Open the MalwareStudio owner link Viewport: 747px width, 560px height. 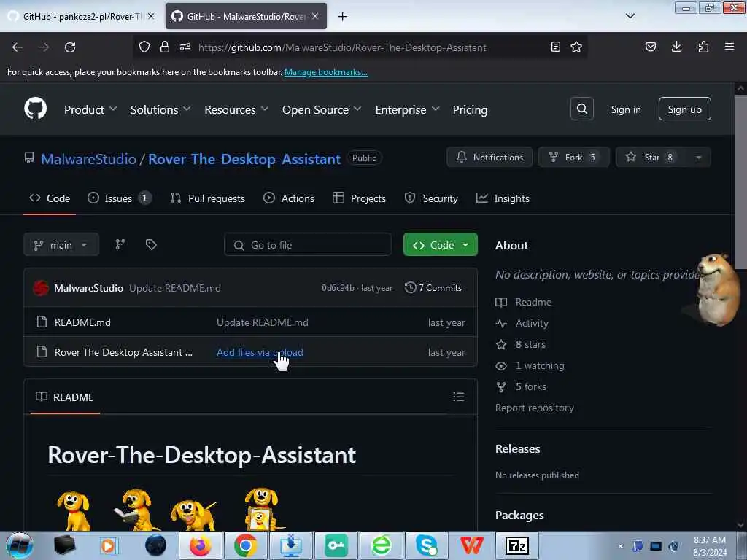coord(88,158)
